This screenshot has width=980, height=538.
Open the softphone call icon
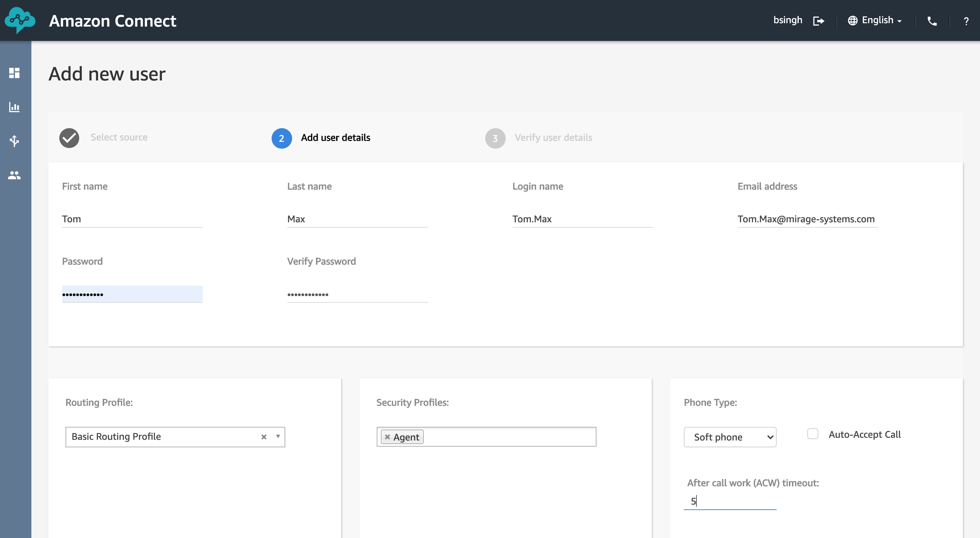click(x=932, y=21)
